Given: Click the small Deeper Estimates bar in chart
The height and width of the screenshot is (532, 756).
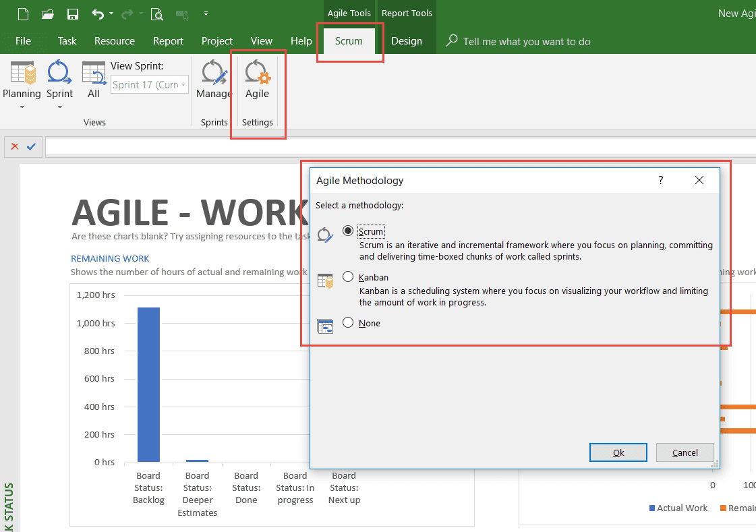Looking at the screenshot, I should click(x=197, y=461).
